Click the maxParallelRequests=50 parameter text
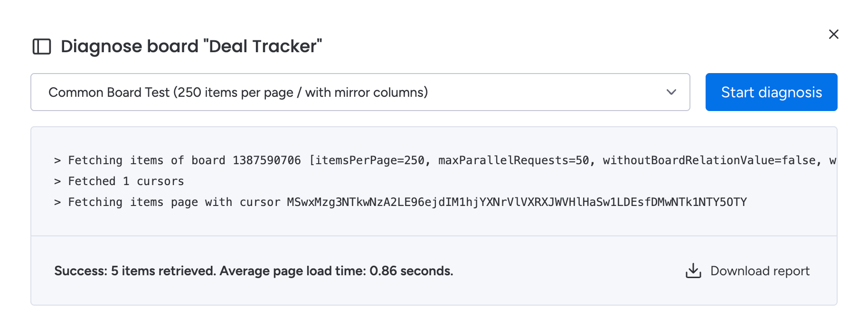This screenshot has width=868, height=336. pyautogui.click(x=514, y=160)
